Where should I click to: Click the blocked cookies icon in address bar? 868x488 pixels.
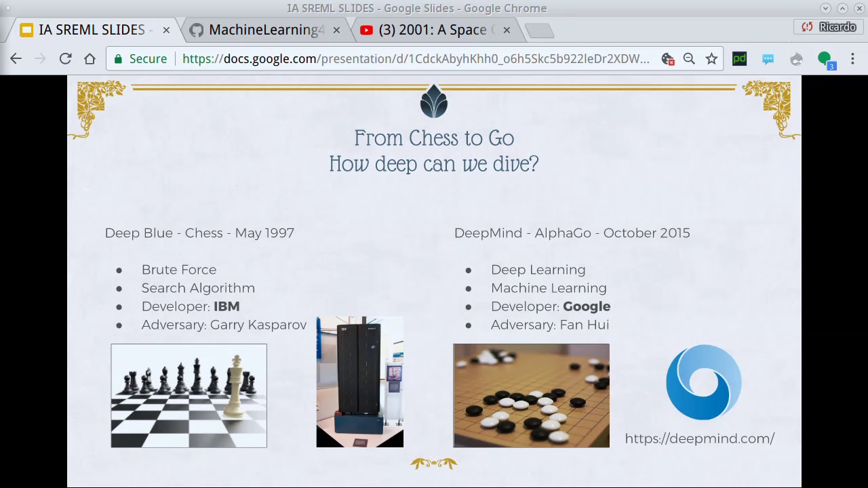point(668,59)
